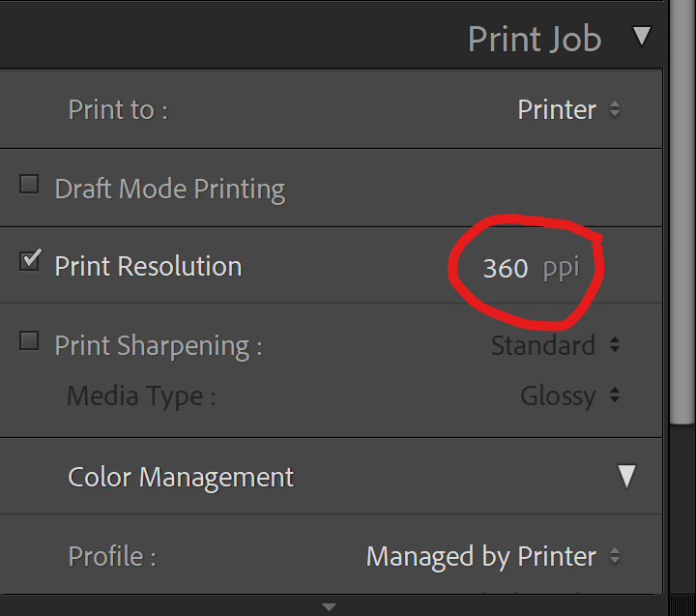Click the Print Job panel title

tap(534, 39)
